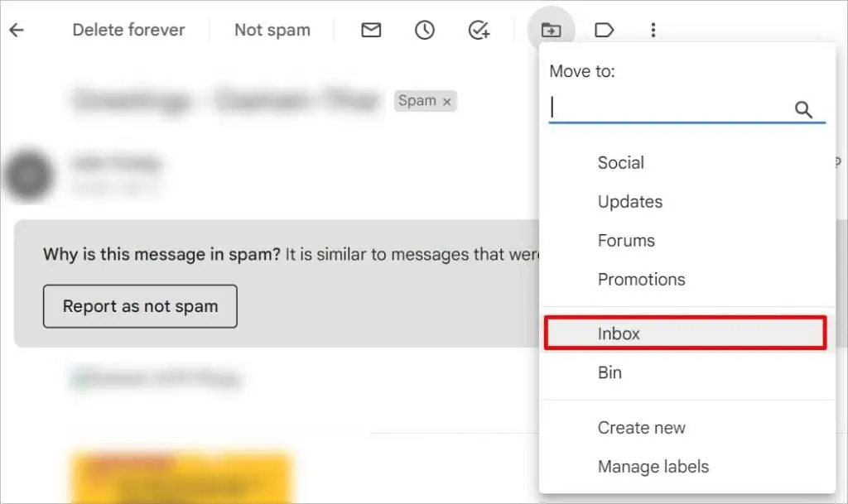Click the Not spam button
Image resolution: width=848 pixels, height=504 pixels.
272,30
